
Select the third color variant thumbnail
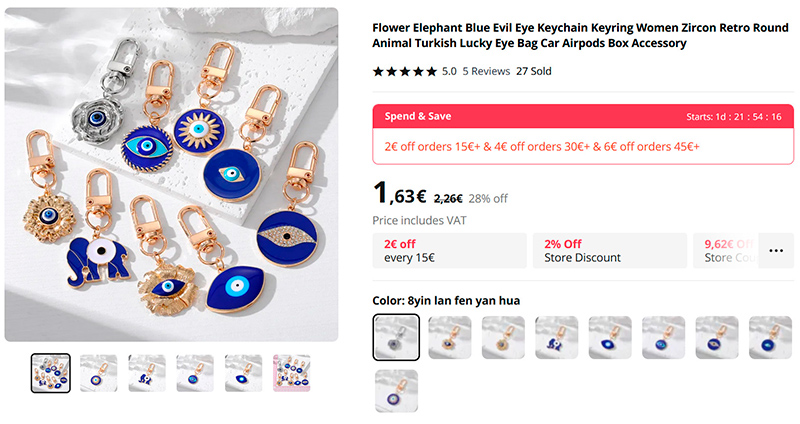(503, 337)
